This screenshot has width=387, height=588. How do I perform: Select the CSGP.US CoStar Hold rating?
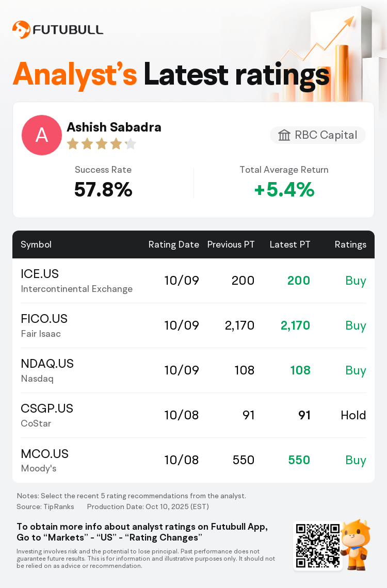[x=353, y=415]
